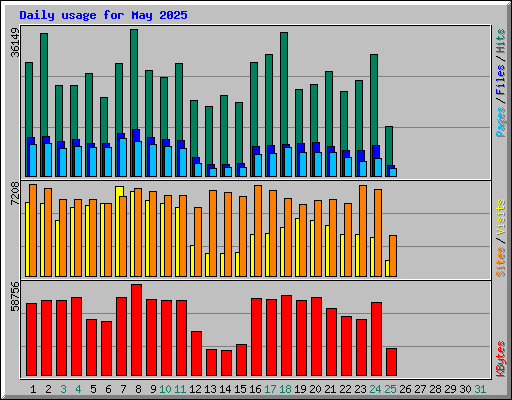The height and width of the screenshot is (400, 512).
Task: Click the green hits bar for day 13
Action: (x=209, y=135)
